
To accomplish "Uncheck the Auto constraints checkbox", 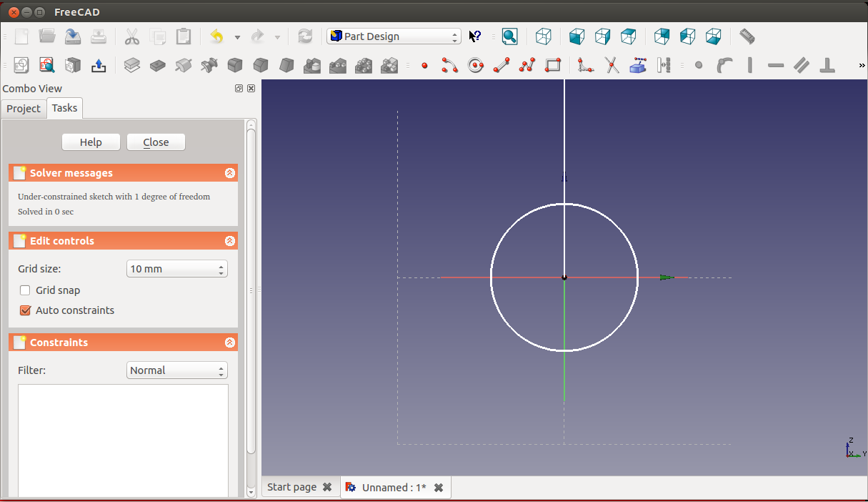I will click(x=25, y=310).
